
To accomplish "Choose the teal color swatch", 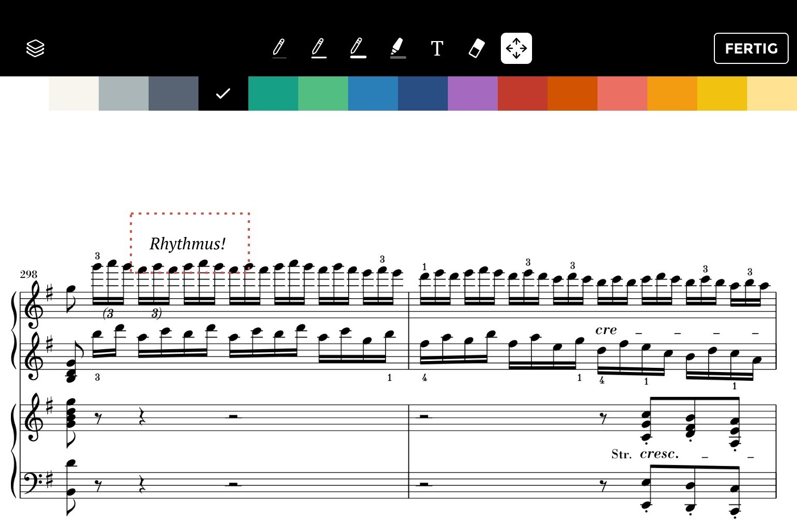I will coord(273,94).
